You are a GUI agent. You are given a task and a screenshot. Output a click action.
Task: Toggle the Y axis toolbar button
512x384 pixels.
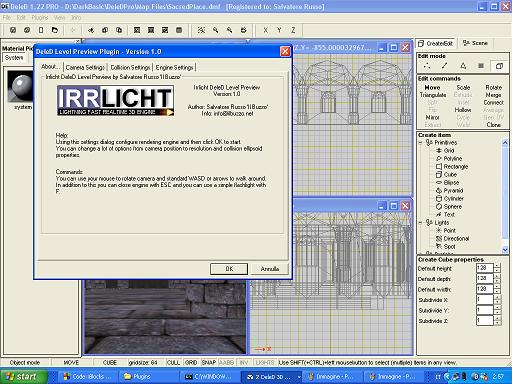click(x=279, y=30)
